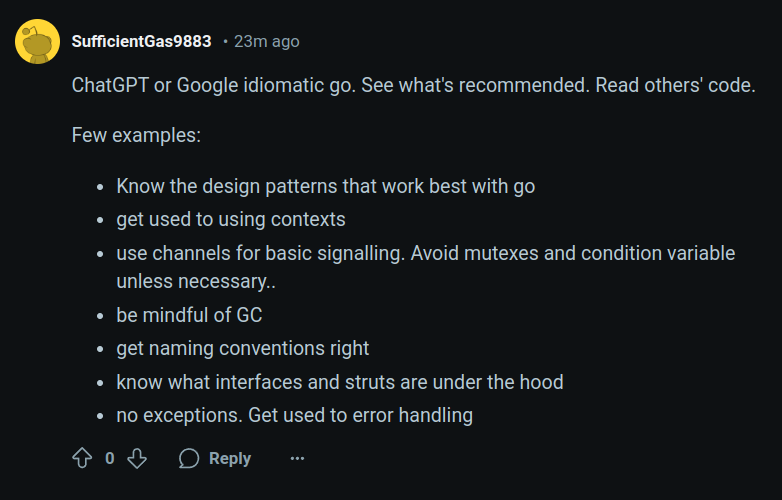This screenshot has height=500, width=782.
Task: Click the 'get used to using contexts' bullet
Action: (x=231, y=219)
